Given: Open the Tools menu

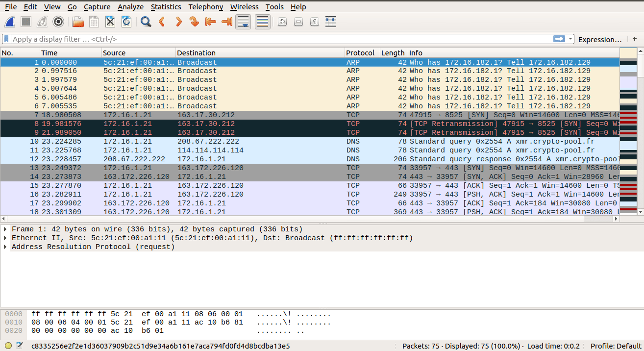Looking at the screenshot, I should pyautogui.click(x=274, y=7).
